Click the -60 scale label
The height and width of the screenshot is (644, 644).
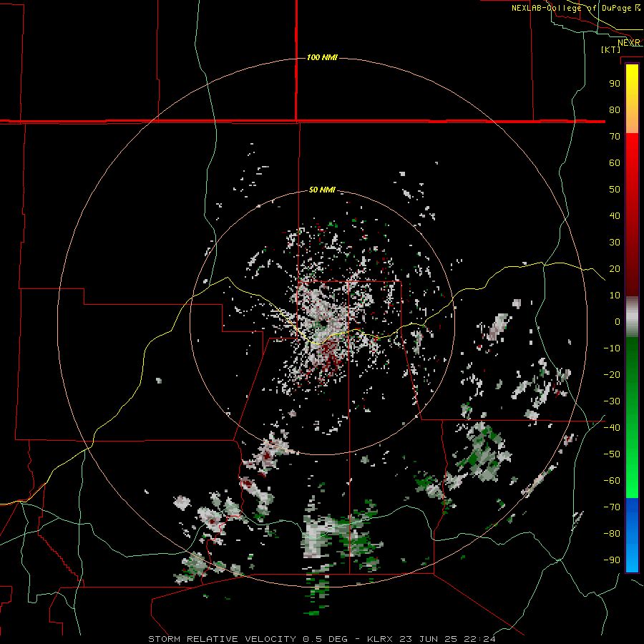612,481
